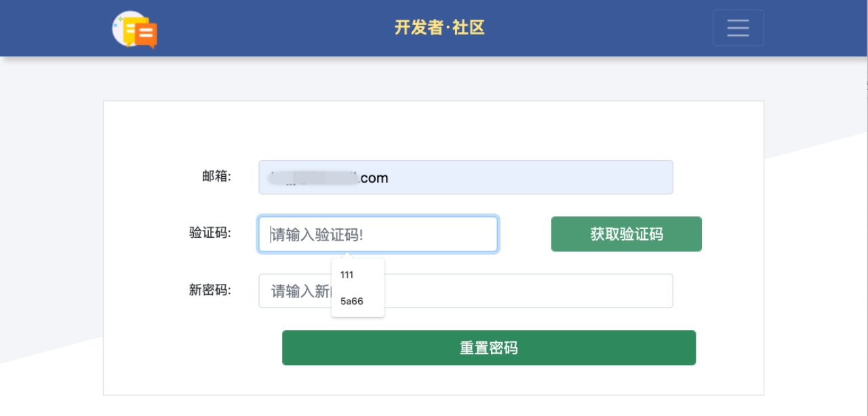Click the 新密码 password input field
The image size is (868, 416).
tap(466, 291)
